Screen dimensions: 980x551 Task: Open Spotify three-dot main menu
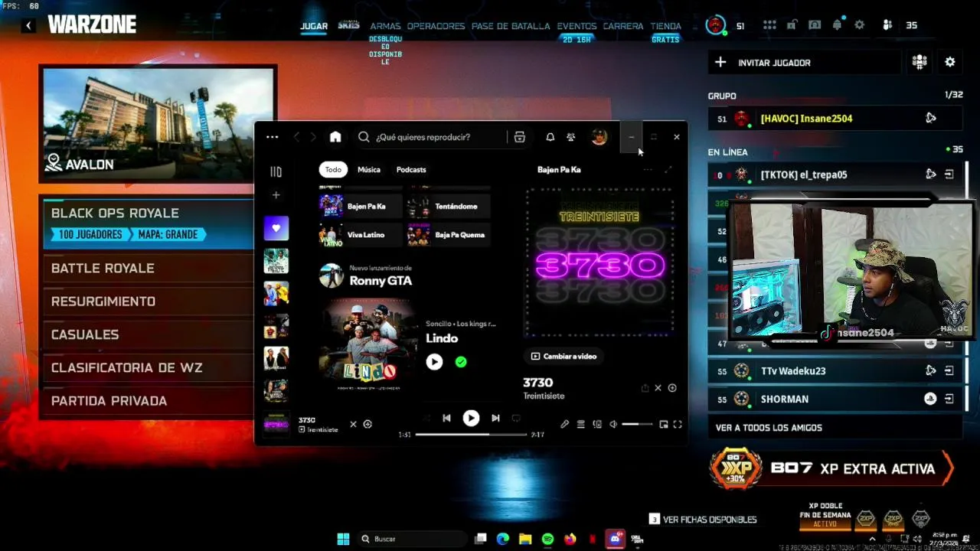point(273,137)
